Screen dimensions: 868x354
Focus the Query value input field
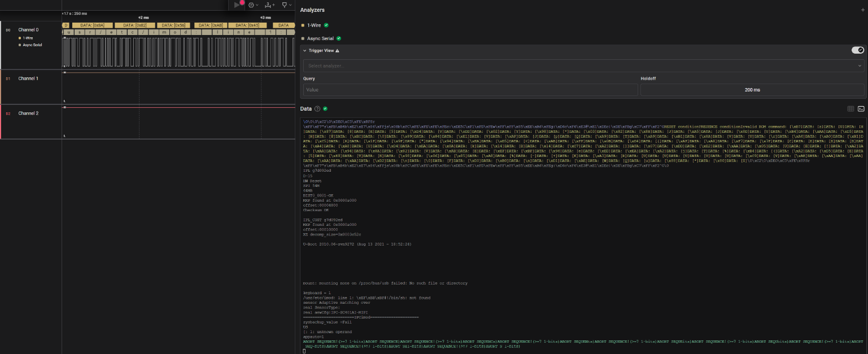click(470, 90)
